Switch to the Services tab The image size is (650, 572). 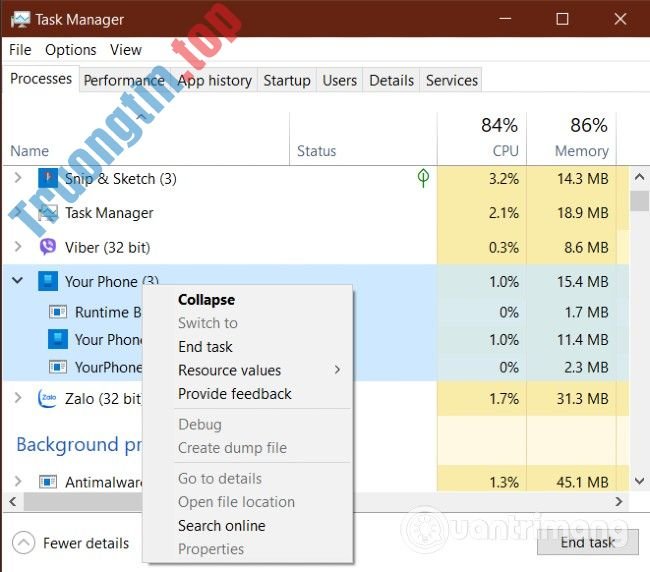[x=451, y=80]
